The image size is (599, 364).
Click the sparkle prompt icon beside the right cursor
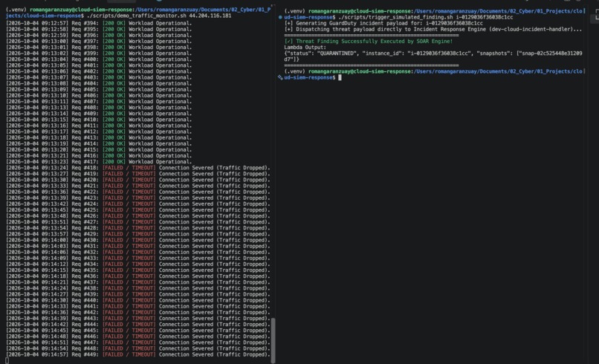(280, 77)
